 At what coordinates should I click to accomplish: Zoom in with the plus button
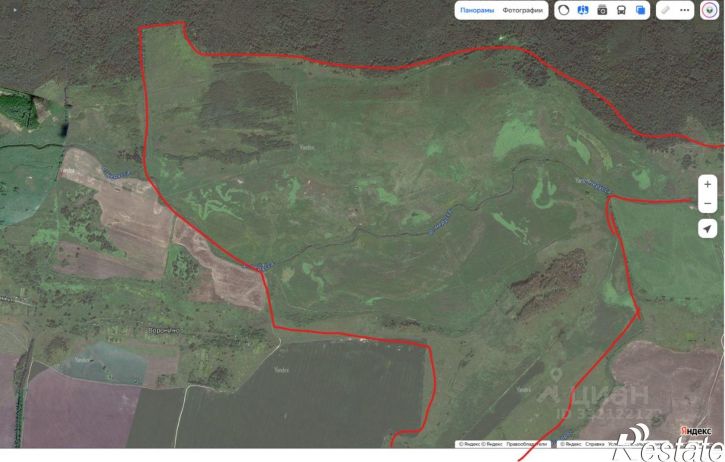(707, 185)
